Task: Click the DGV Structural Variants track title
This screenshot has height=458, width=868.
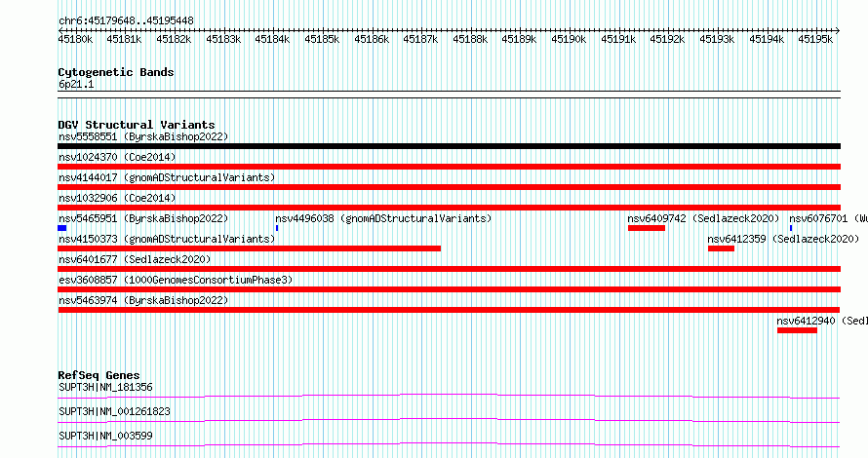Action: (x=137, y=125)
